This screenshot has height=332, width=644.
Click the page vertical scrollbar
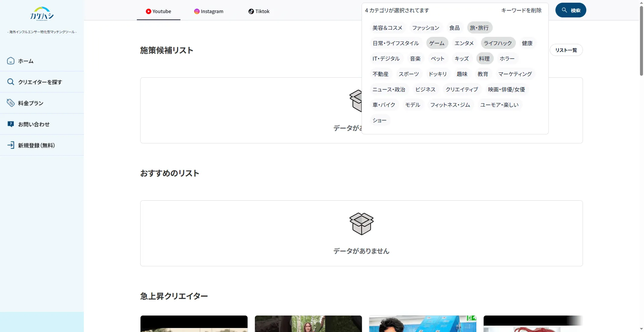click(641, 40)
